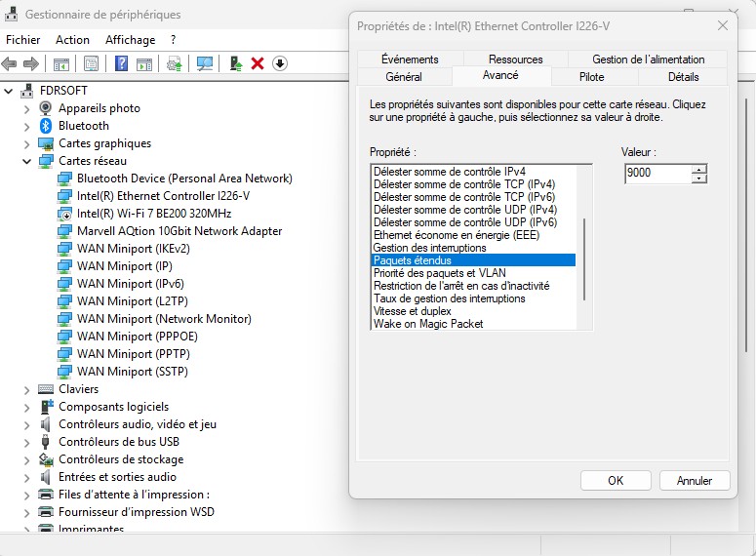The height and width of the screenshot is (556, 756).
Task: Click the red X uninstall device icon
Action: tap(258, 63)
